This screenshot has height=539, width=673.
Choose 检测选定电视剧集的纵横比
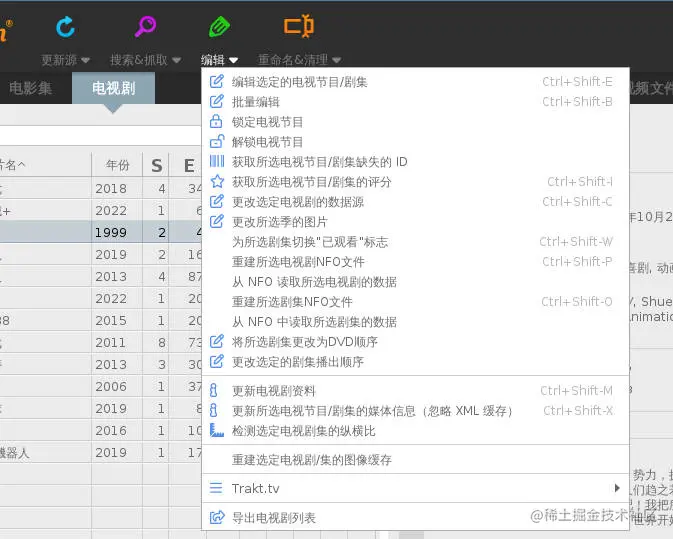tap(415, 431)
